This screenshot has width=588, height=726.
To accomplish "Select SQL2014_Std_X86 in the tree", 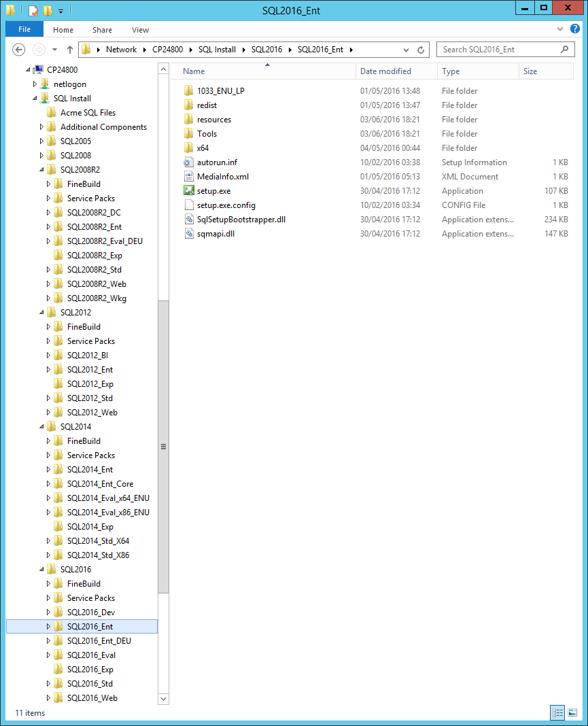I will click(x=98, y=555).
